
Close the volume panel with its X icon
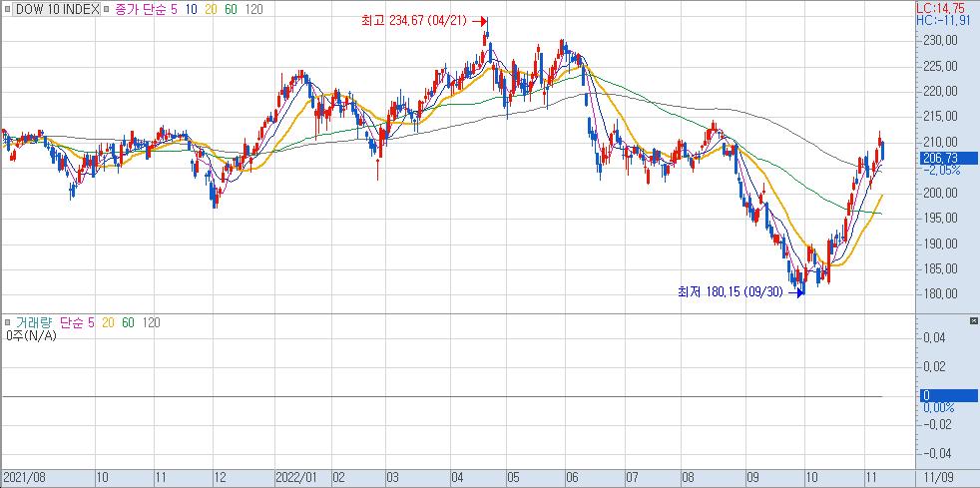[973, 321]
